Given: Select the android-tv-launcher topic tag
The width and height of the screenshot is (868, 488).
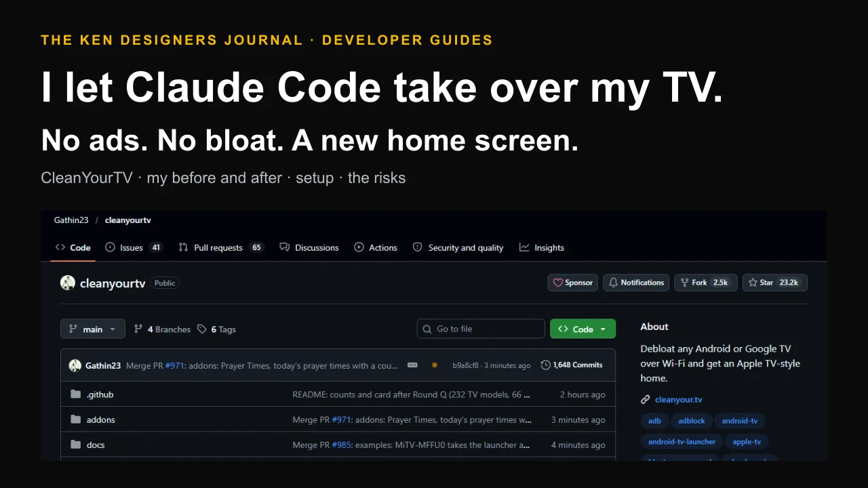Looking at the screenshot, I should pyautogui.click(x=682, y=442).
